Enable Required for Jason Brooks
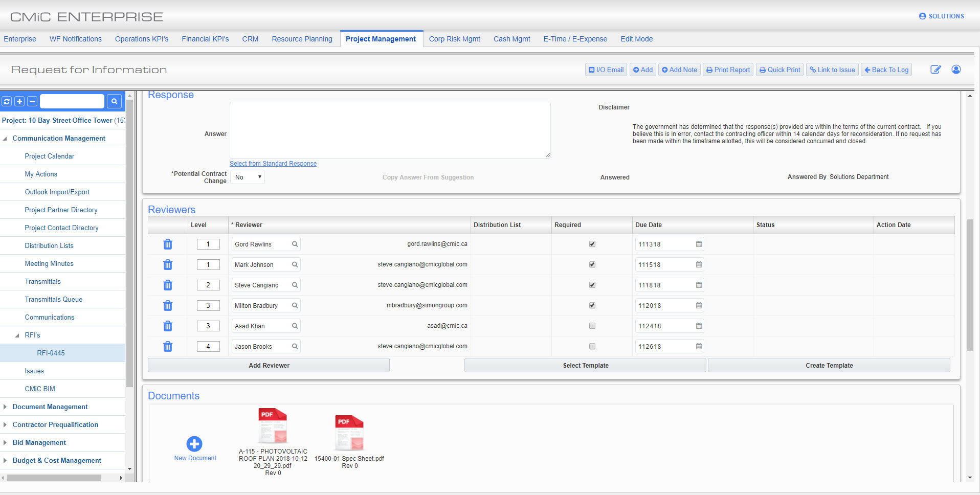The width and height of the screenshot is (980, 495). coord(592,347)
